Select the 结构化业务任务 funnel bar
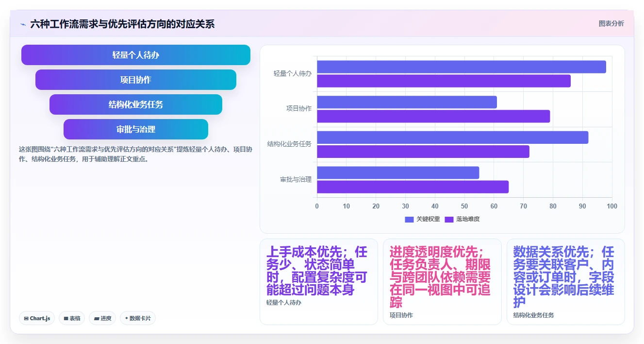The width and height of the screenshot is (644, 344). [136, 104]
